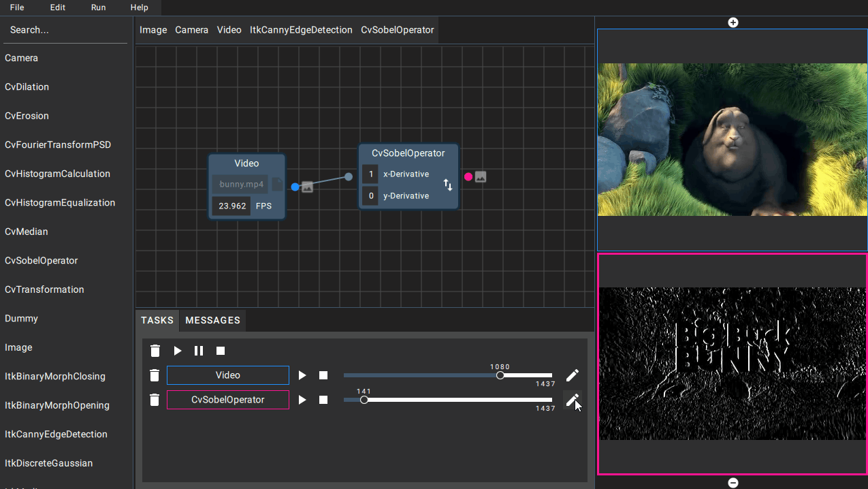
Task: Select CvFourierTransformPSD in the sidebar
Action: click(x=58, y=145)
